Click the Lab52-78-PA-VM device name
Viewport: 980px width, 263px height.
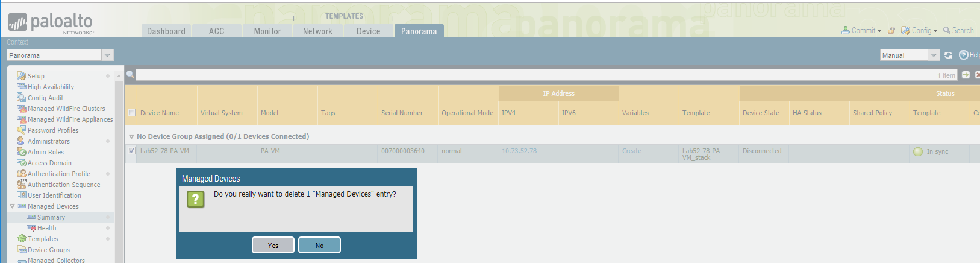click(164, 151)
